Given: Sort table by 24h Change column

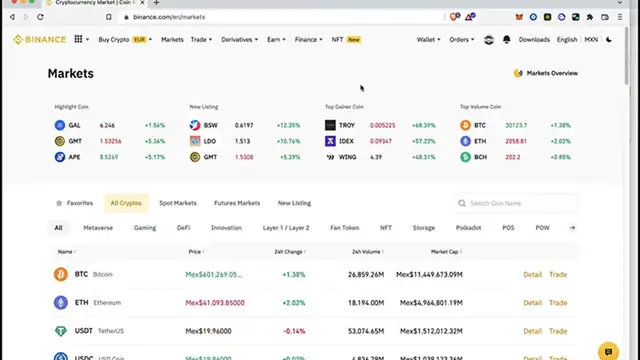Looking at the screenshot, I should click(290, 252).
